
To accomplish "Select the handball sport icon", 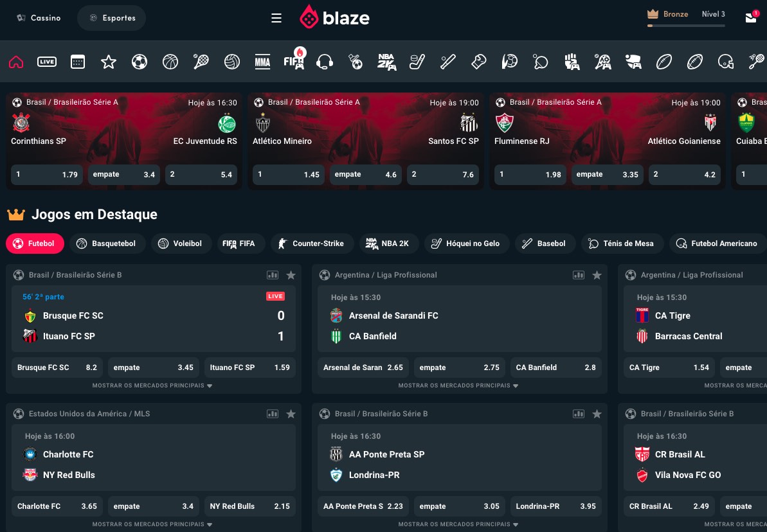I will pos(509,62).
